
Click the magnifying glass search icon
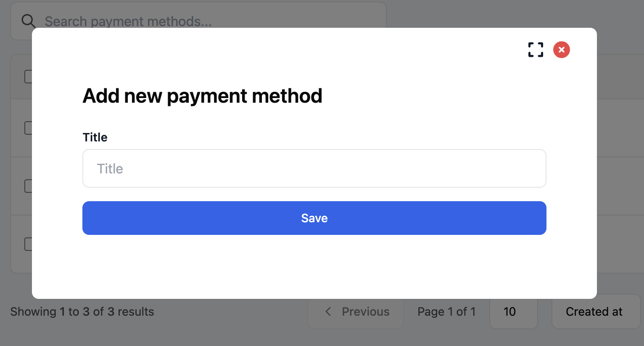28,21
